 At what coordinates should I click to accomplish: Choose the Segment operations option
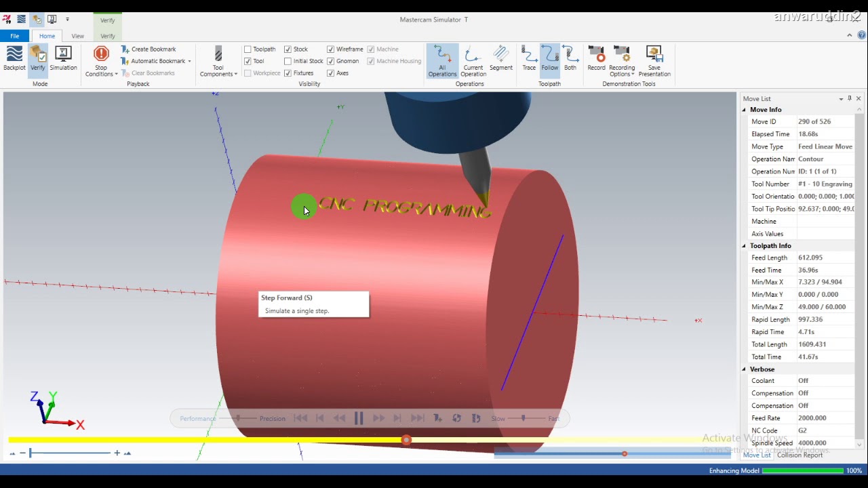coord(501,58)
